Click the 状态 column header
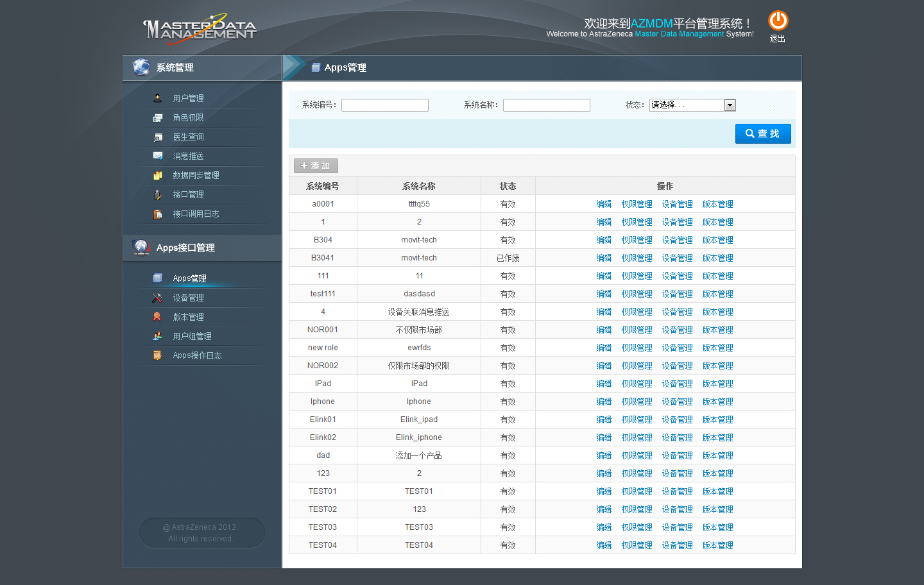924x585 pixels. pyautogui.click(x=508, y=186)
